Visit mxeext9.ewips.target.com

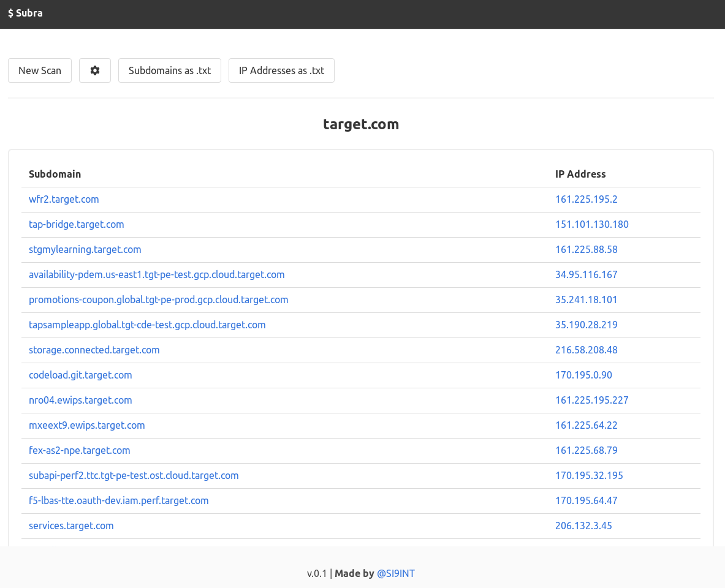(87, 425)
